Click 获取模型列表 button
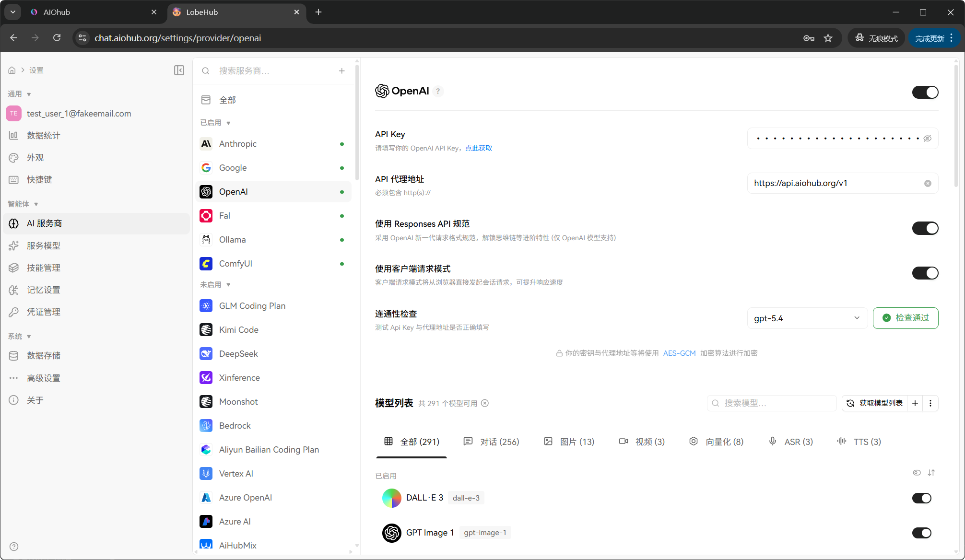The height and width of the screenshot is (560, 965). point(875,403)
